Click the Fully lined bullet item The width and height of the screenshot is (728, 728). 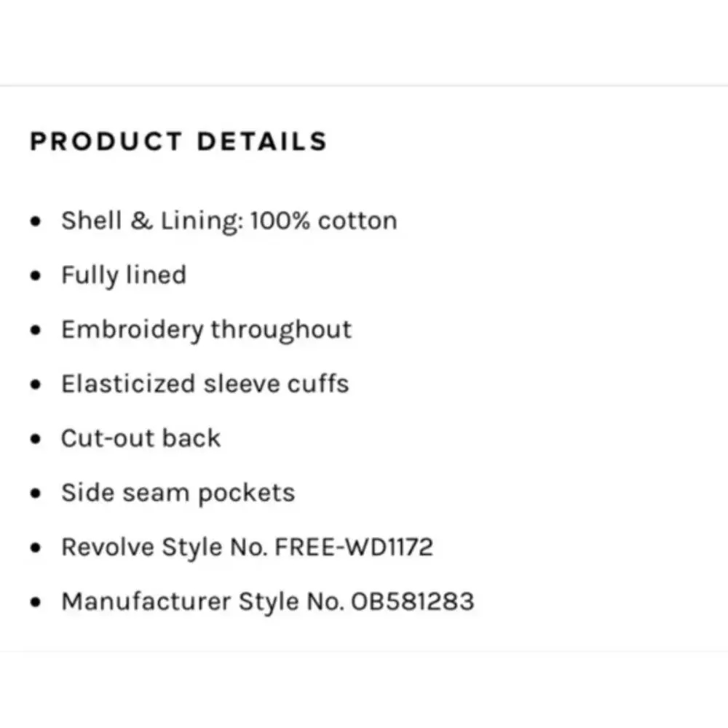coord(124,275)
